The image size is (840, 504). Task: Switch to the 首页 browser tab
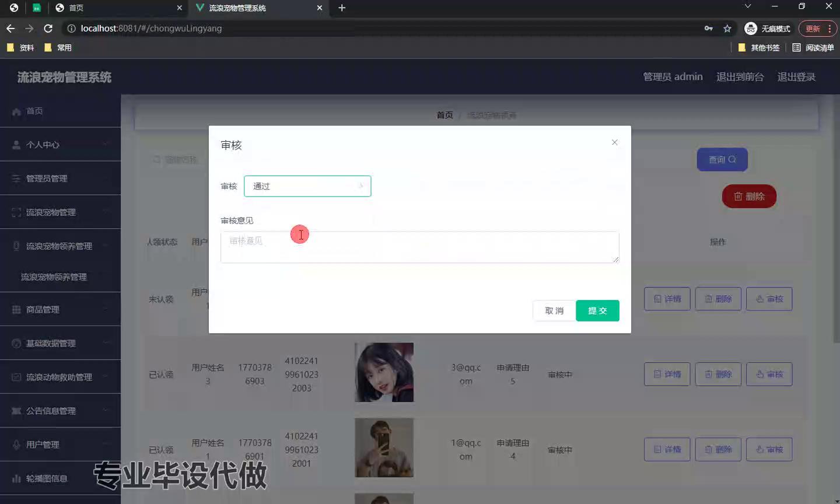(x=117, y=8)
